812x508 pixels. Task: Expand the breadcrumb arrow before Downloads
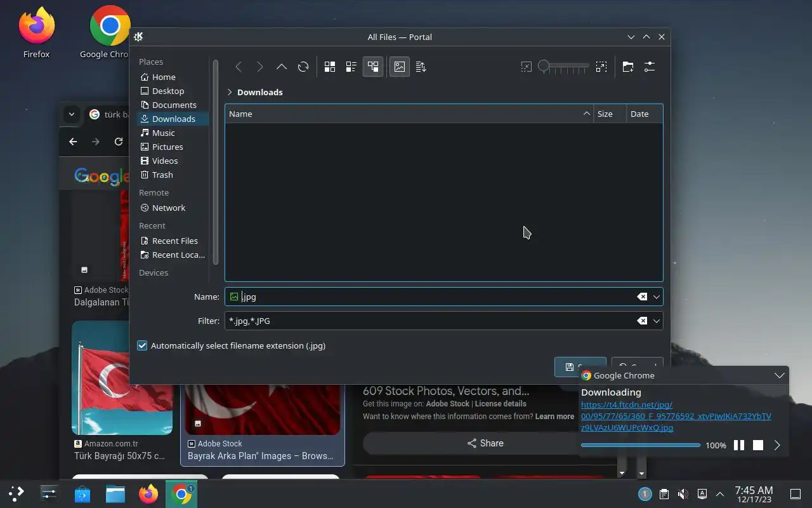pyautogui.click(x=230, y=92)
